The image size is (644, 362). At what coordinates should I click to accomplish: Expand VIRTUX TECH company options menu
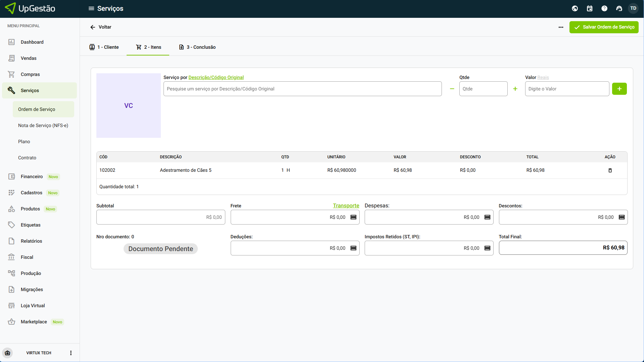pos(71,353)
